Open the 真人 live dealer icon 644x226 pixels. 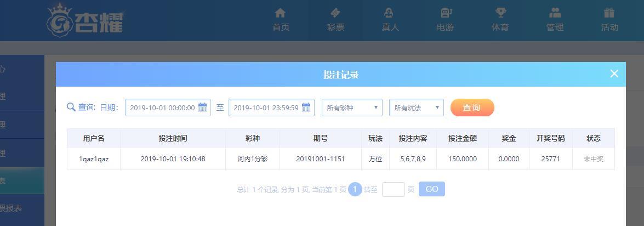coord(389,13)
